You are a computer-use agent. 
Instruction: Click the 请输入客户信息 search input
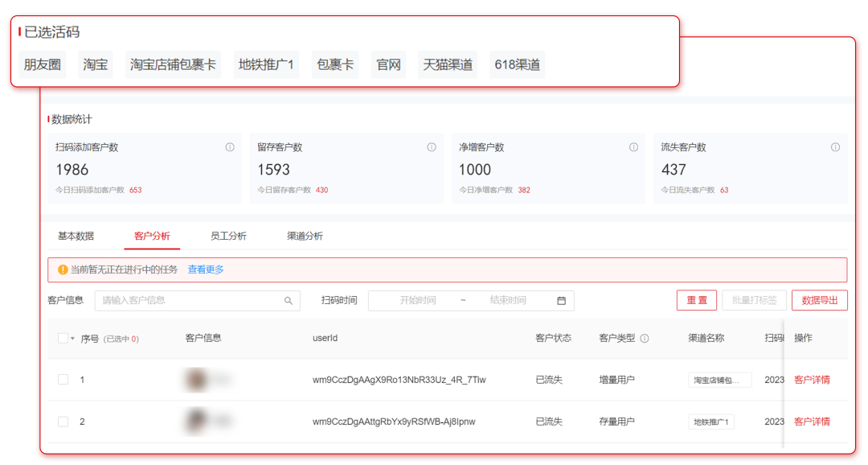point(189,301)
